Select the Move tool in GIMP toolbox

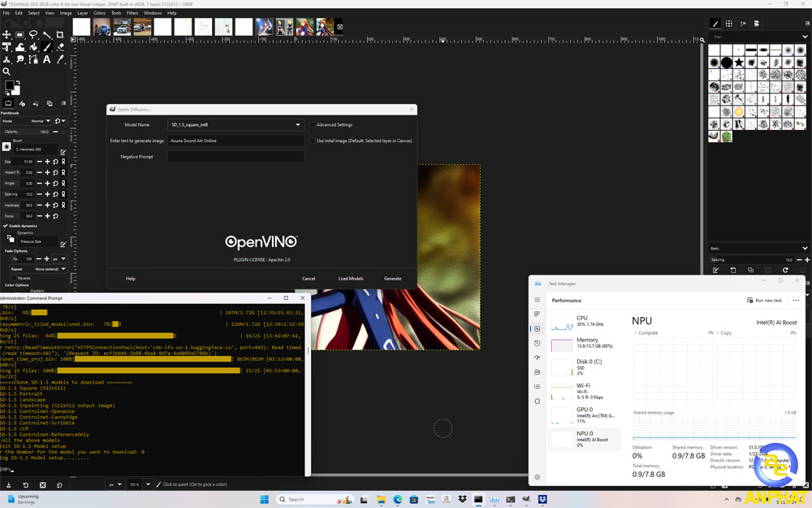pyautogui.click(x=6, y=35)
